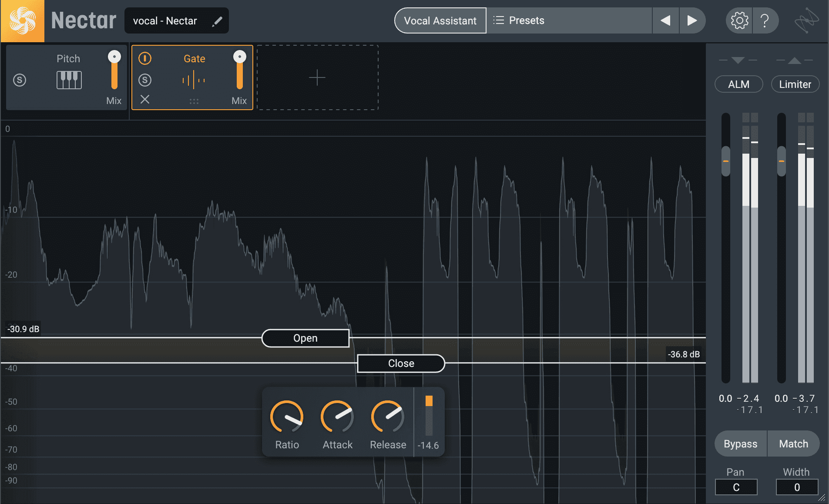Click the Pan value field
829x504 pixels.
736,487
